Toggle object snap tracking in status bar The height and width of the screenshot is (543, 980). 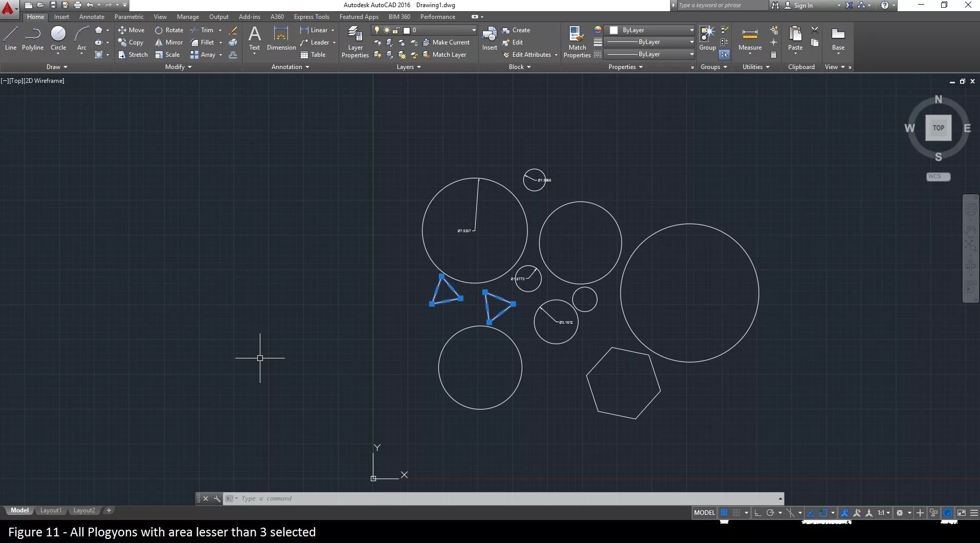click(811, 513)
